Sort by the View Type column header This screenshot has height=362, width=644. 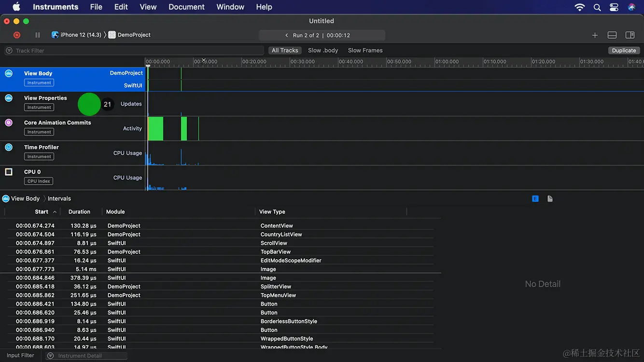point(272,211)
